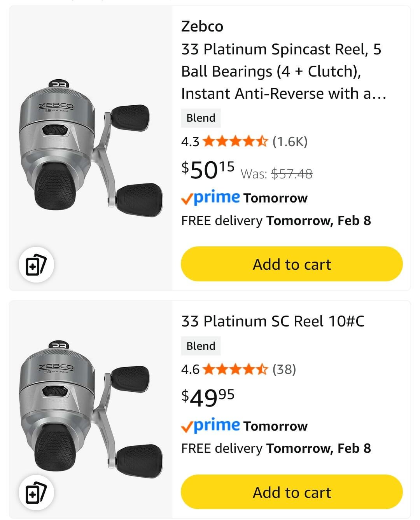
Task: Tap the compare icon on Zebco $50.15 reel
Action: 36,265
